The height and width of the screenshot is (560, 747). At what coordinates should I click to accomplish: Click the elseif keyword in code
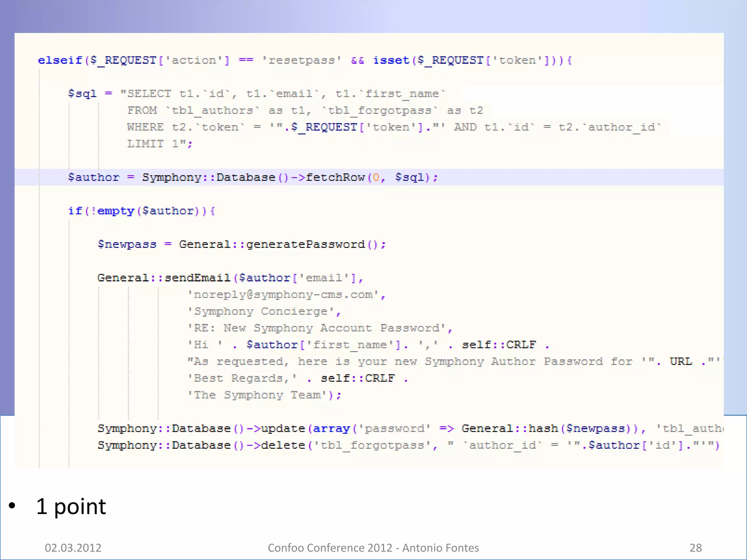click(x=60, y=60)
